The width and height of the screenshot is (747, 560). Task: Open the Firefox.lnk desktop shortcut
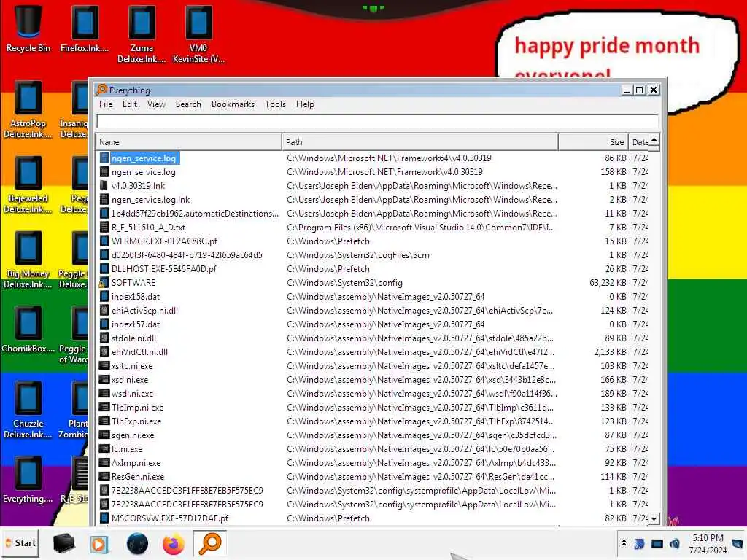[85, 28]
